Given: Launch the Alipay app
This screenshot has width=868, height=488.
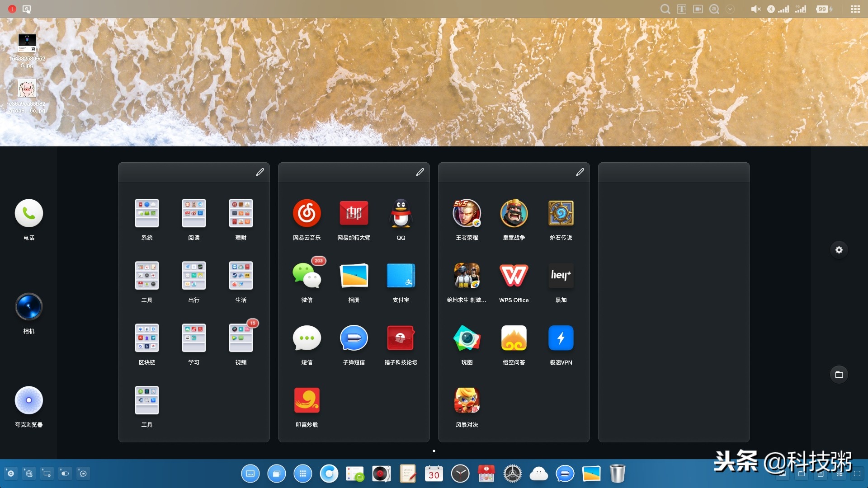Looking at the screenshot, I should 401,276.
